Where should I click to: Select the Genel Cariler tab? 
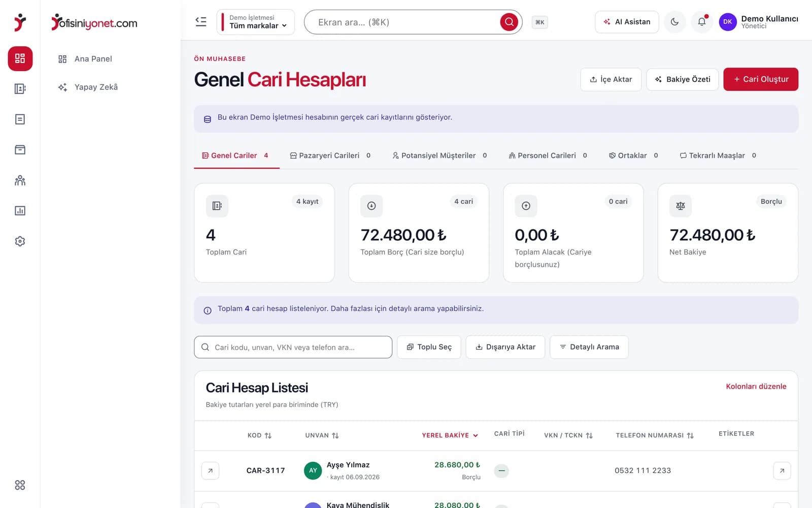tap(236, 155)
